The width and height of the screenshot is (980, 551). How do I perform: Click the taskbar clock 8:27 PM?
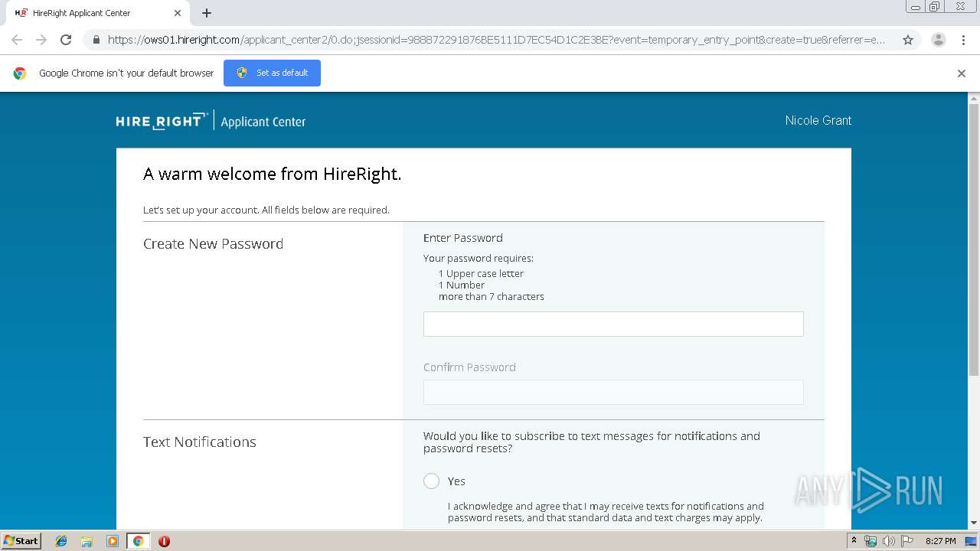coord(940,541)
